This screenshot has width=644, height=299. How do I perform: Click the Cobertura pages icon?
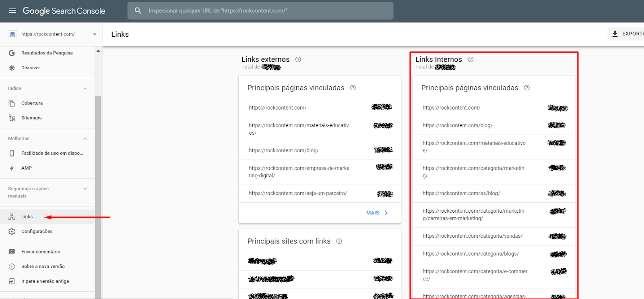point(12,103)
